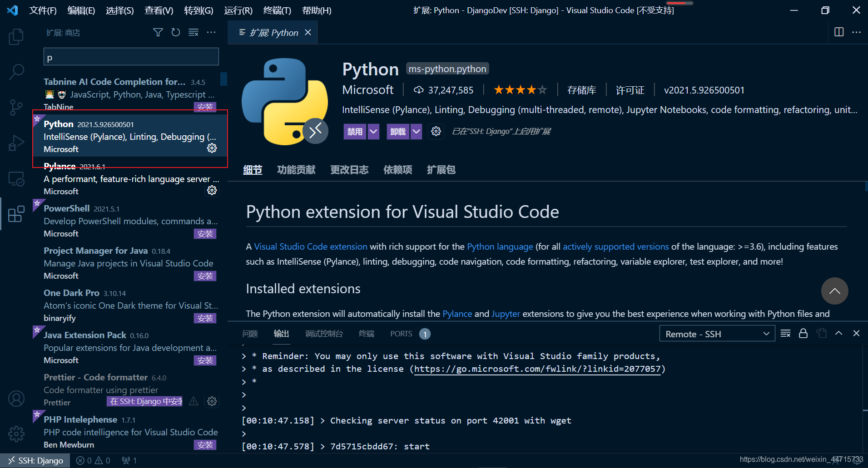Clear the output panel
The width and height of the screenshot is (868, 468).
pos(786,334)
